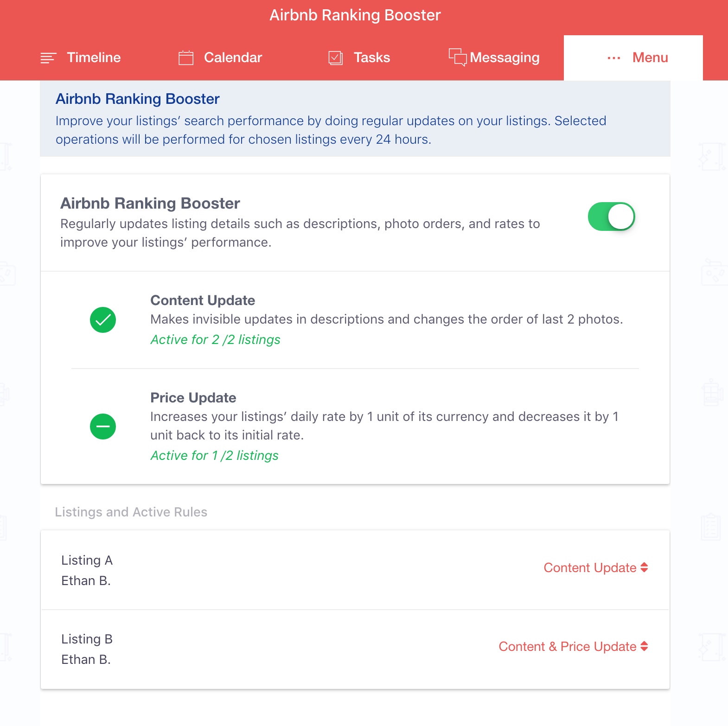Click the arrows beside Listing A's Content Update
Viewport: 728px width, 726px height.
pyautogui.click(x=644, y=567)
